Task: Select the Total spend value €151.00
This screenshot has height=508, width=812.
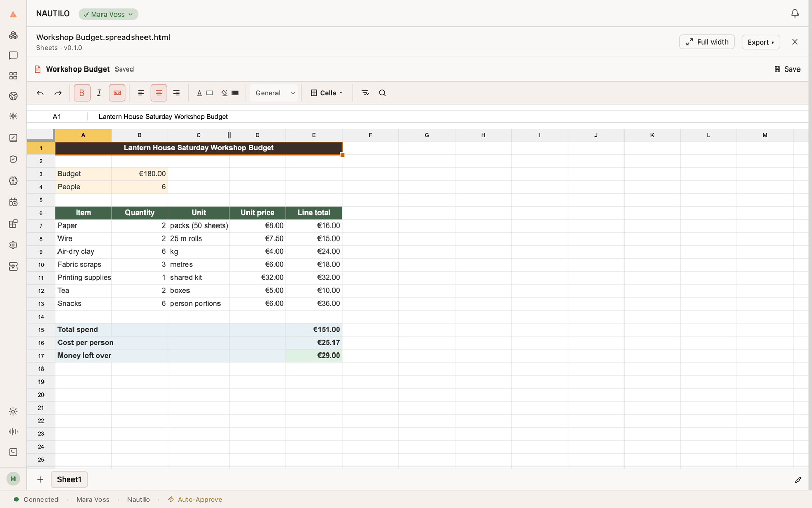Action: [x=314, y=329]
